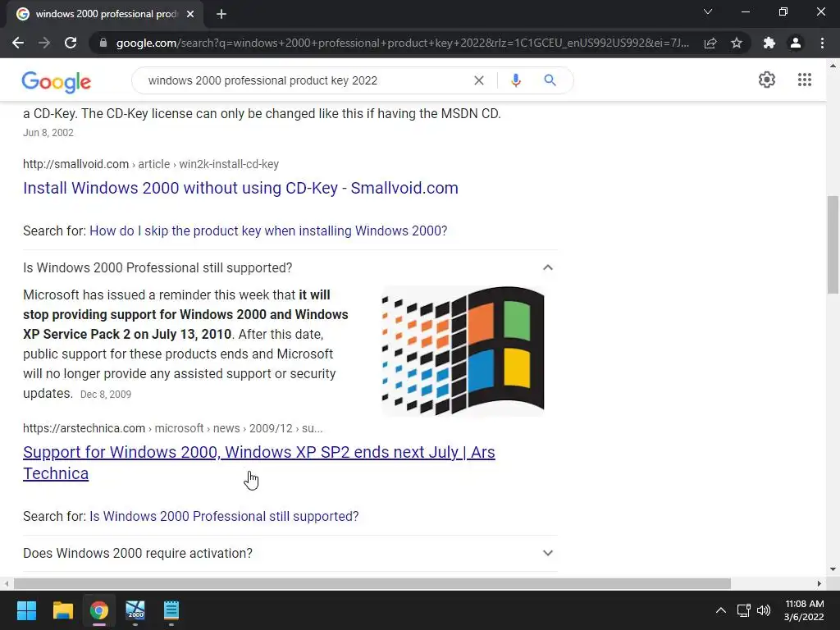The height and width of the screenshot is (630, 840).
Task: Open Chrome's three-dot menu
Action: click(822, 43)
